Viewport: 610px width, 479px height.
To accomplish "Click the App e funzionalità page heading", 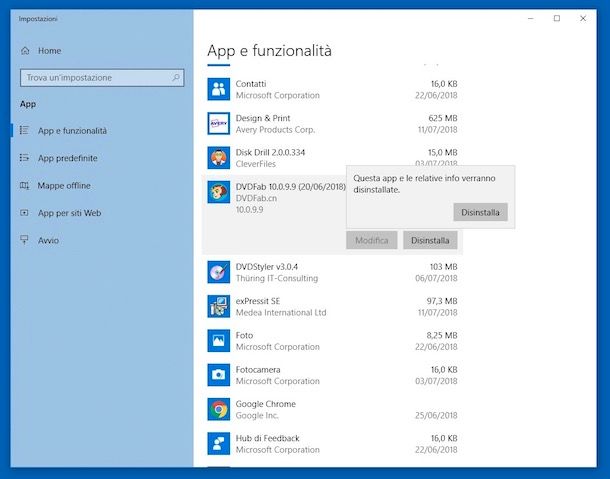I will pos(270,51).
